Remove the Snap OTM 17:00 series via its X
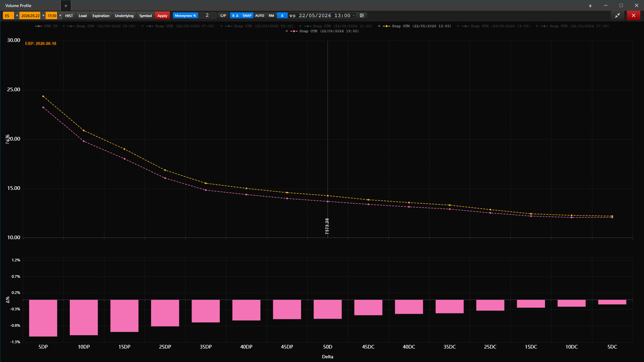Screen dimensions: 644x362 click(537, 26)
